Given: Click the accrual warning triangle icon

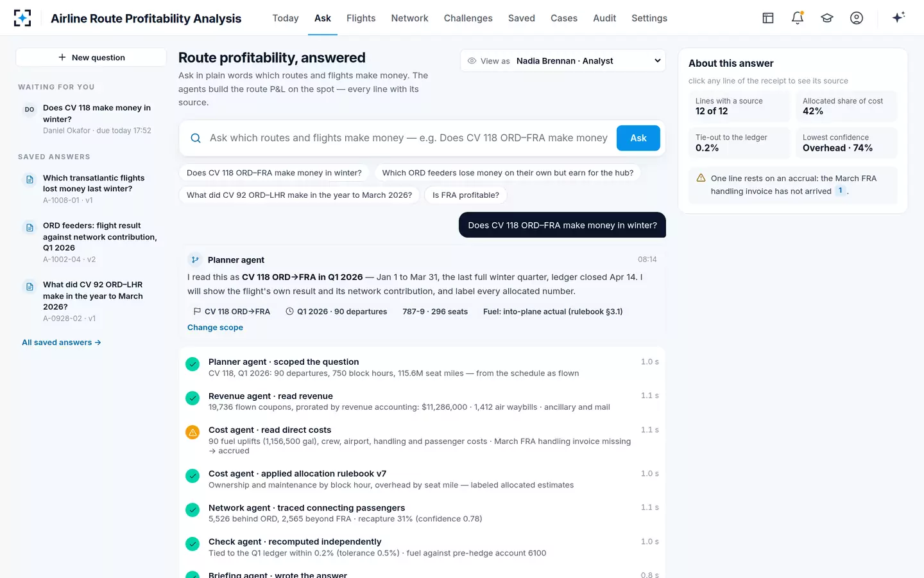Looking at the screenshot, I should [701, 178].
